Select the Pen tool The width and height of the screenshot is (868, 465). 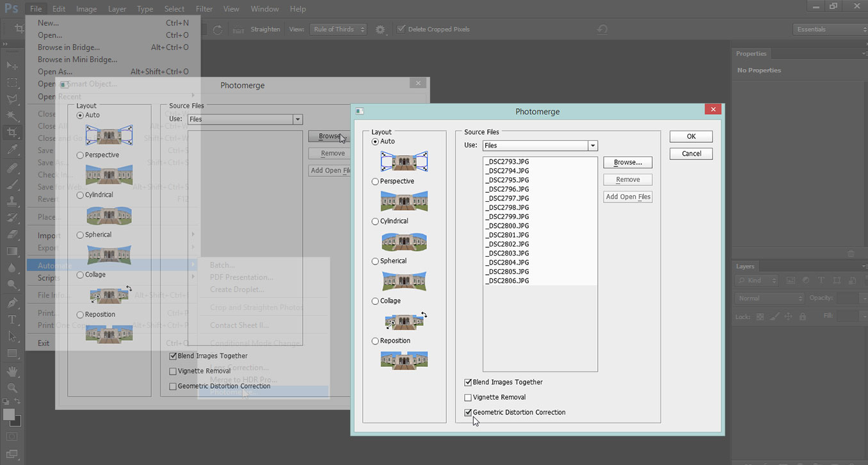point(12,302)
